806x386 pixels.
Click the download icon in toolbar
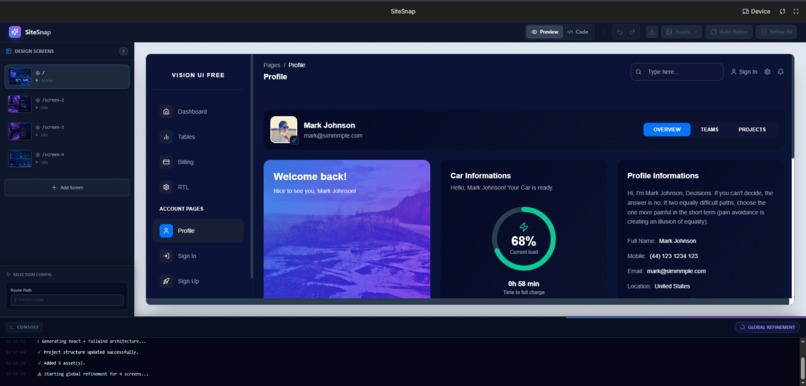pos(651,32)
